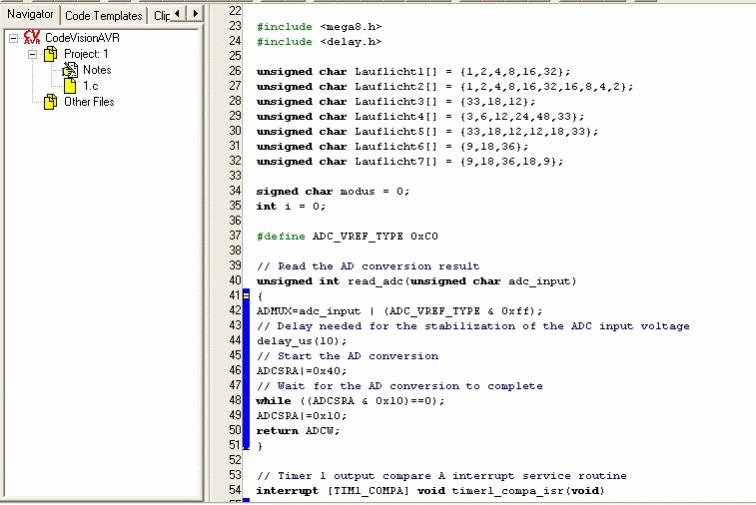The height and width of the screenshot is (505, 756).
Task: Switch to the Code Templates tab
Action: pos(103,16)
